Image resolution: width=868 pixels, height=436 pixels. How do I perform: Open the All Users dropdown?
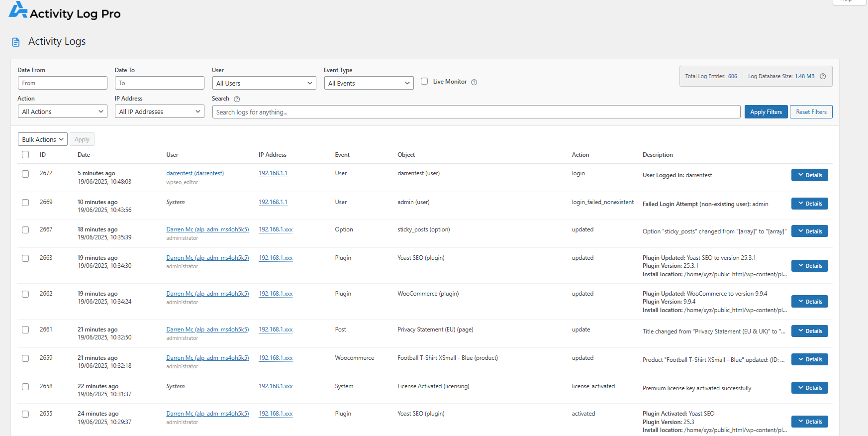tap(264, 83)
